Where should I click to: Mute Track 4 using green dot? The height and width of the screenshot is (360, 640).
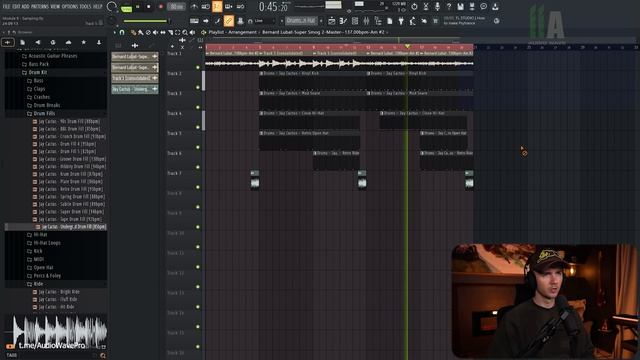(198, 127)
